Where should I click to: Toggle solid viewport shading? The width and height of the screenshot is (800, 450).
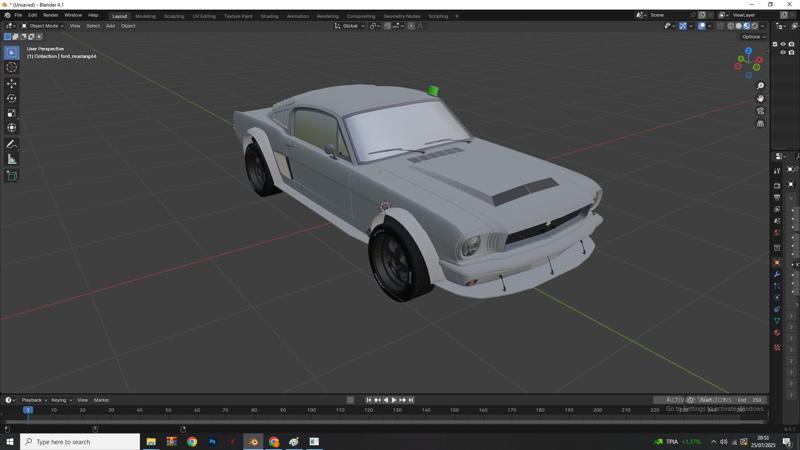(x=739, y=26)
